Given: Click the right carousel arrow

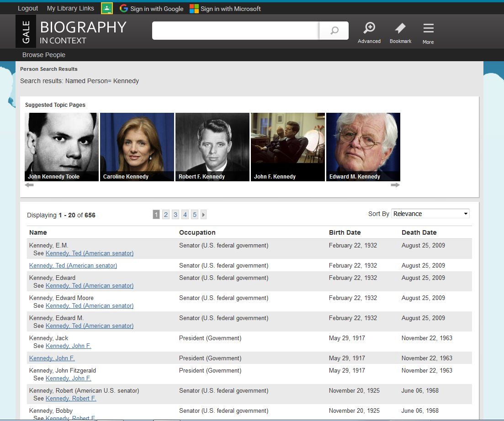Looking at the screenshot, I should click(395, 185).
